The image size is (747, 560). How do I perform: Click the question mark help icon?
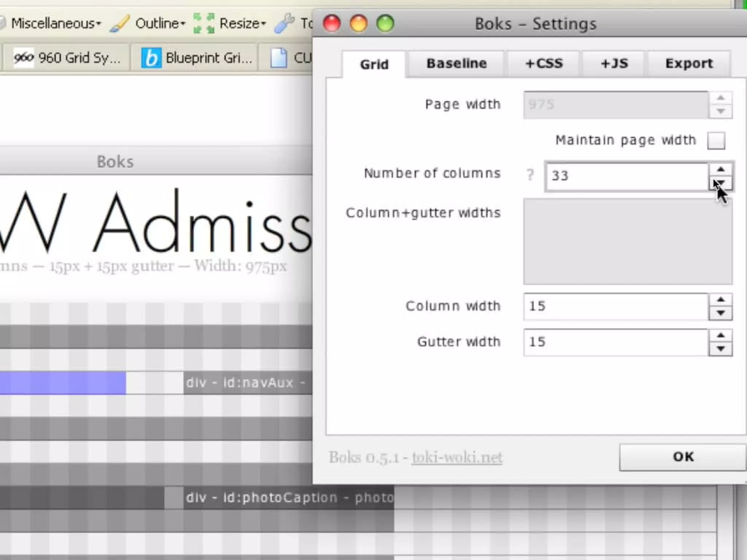coord(530,175)
